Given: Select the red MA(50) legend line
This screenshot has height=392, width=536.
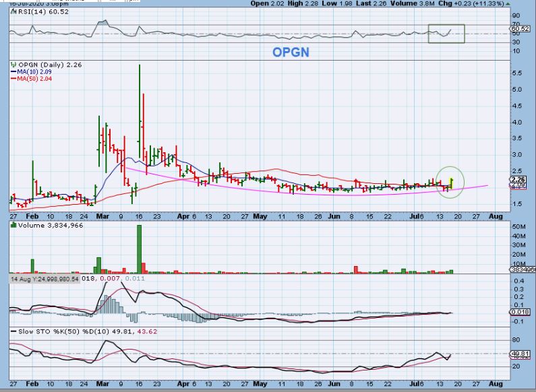Looking at the screenshot, I should click(12, 79).
